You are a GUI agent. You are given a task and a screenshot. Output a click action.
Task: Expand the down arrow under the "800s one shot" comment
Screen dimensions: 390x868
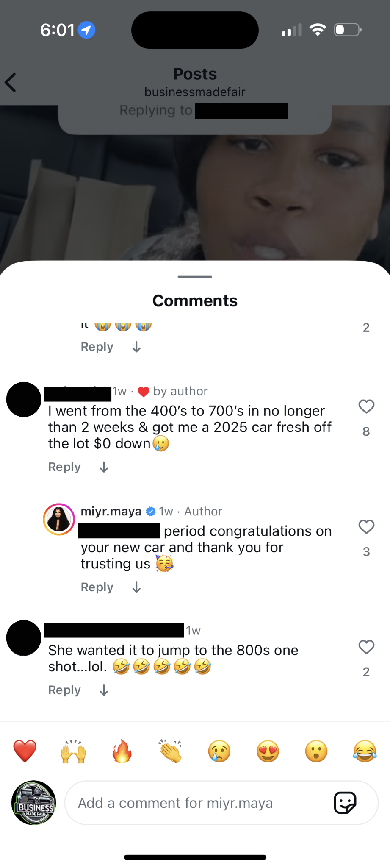(104, 690)
